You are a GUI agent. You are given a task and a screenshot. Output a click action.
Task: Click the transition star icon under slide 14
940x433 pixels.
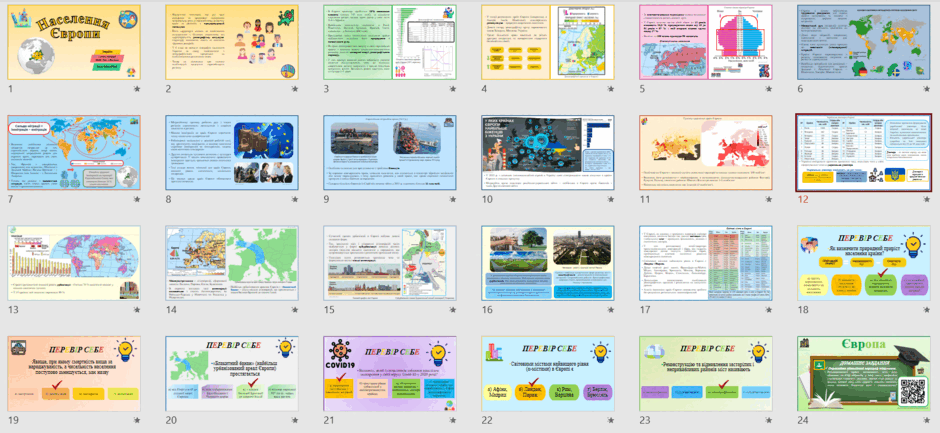pyautogui.click(x=294, y=309)
